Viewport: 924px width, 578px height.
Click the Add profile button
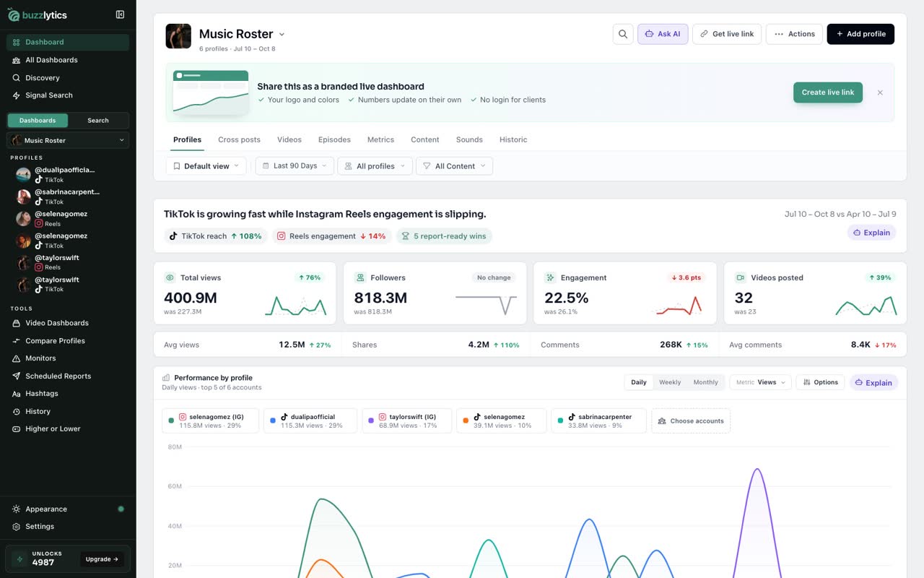[x=860, y=34]
